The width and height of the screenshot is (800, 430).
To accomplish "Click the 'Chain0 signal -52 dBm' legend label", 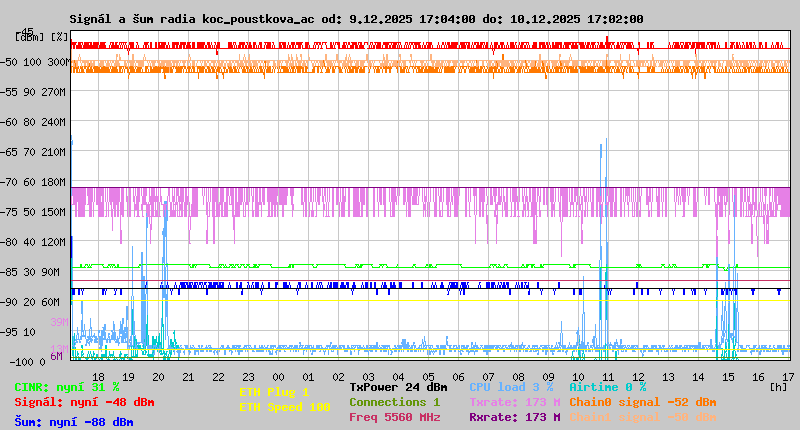I will pyautogui.click(x=643, y=402).
